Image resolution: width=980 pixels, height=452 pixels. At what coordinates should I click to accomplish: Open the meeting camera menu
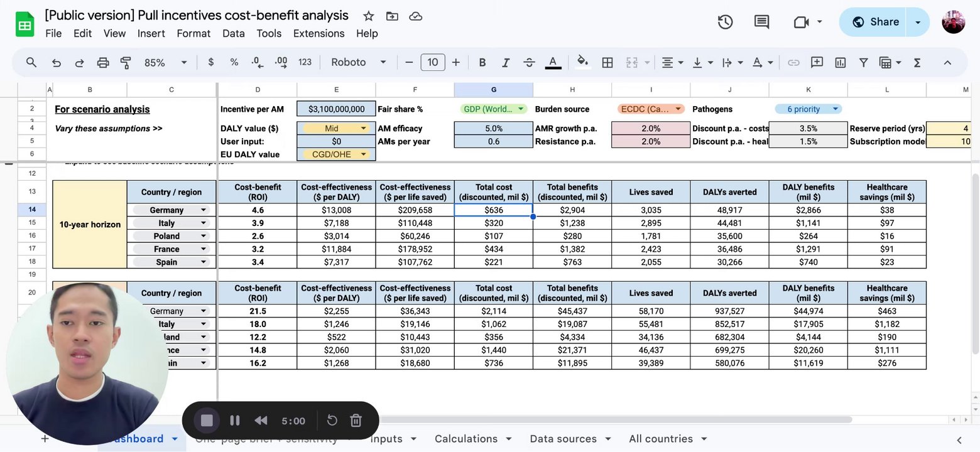click(x=808, y=22)
